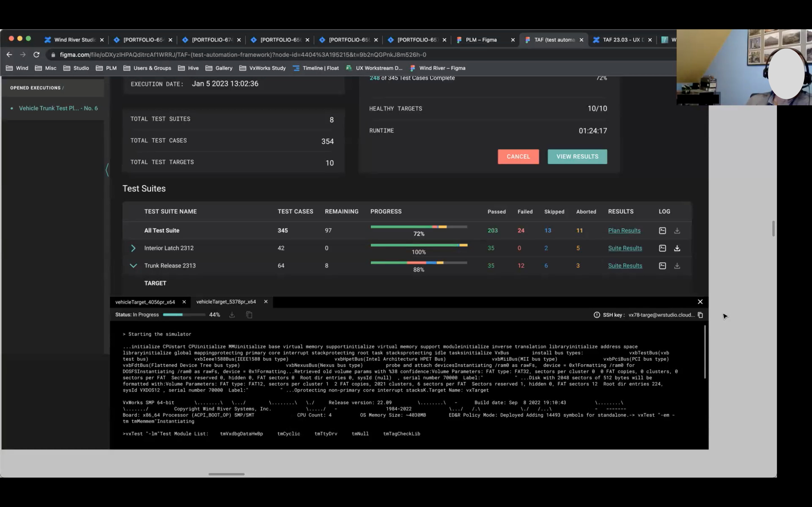The width and height of the screenshot is (812, 507).
Task: Click the SSH key info icon
Action: (x=597, y=315)
